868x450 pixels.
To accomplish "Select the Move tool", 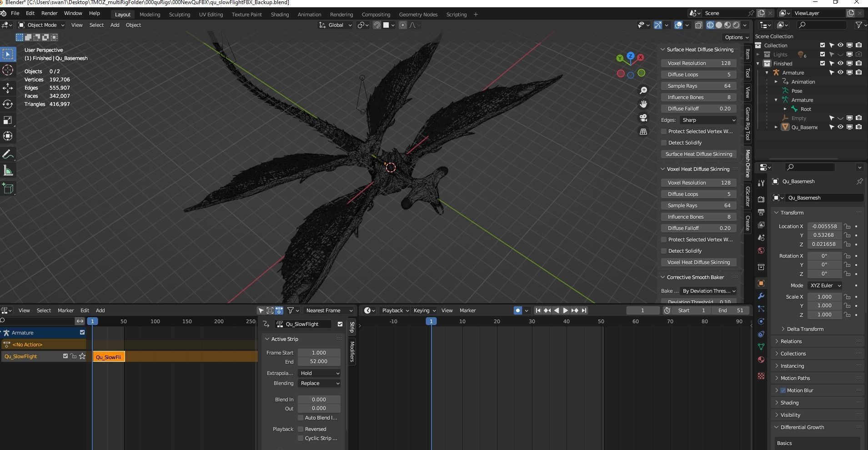I will pyautogui.click(x=8, y=88).
